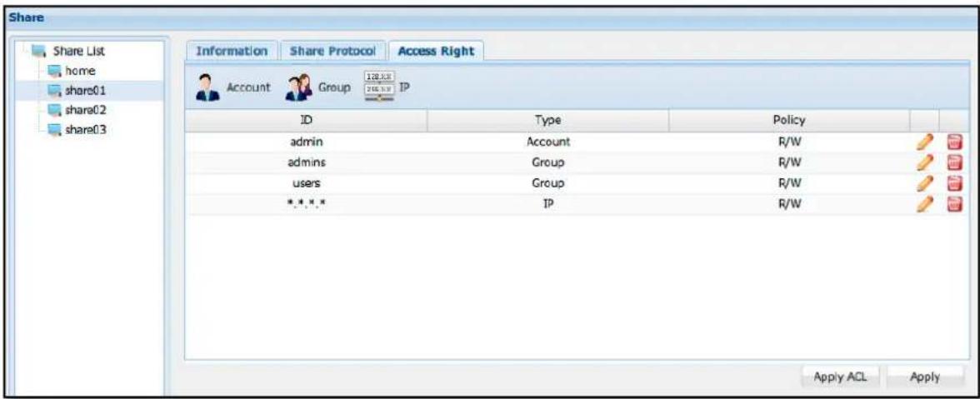Click the IP address icon in toolbar
Viewport: 980px width, 399px height.
point(378,87)
